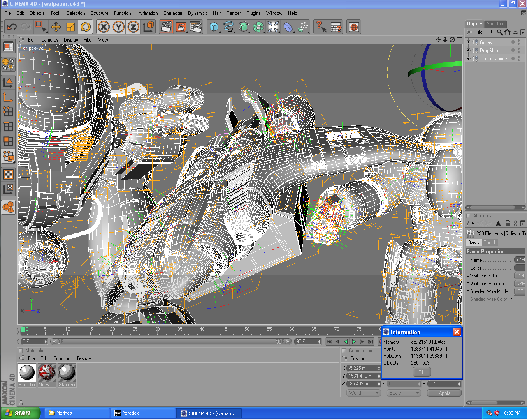527x420 pixels.
Task: Open the viewport Cameras menu
Action: coord(49,40)
